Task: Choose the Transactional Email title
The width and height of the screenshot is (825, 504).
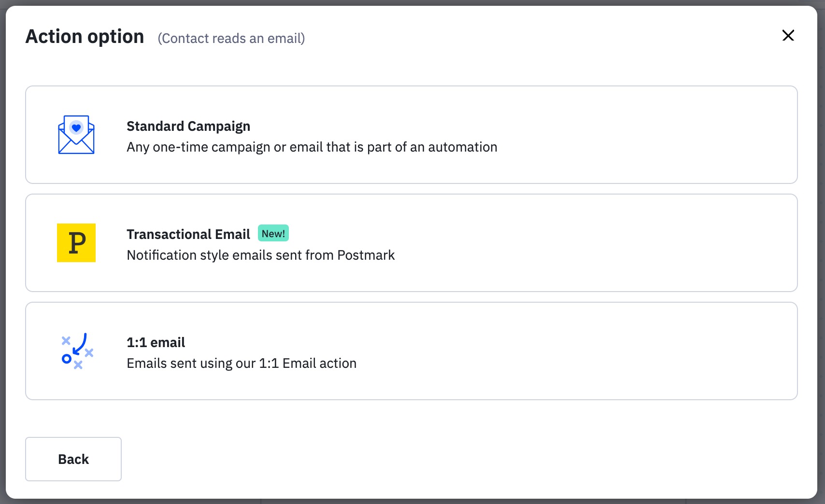Action: [188, 235]
